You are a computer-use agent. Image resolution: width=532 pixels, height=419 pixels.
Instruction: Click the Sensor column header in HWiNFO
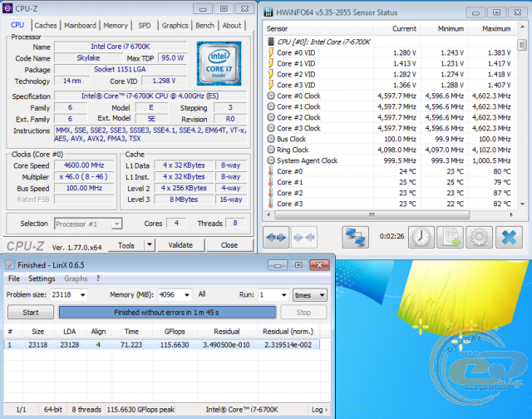(318, 29)
